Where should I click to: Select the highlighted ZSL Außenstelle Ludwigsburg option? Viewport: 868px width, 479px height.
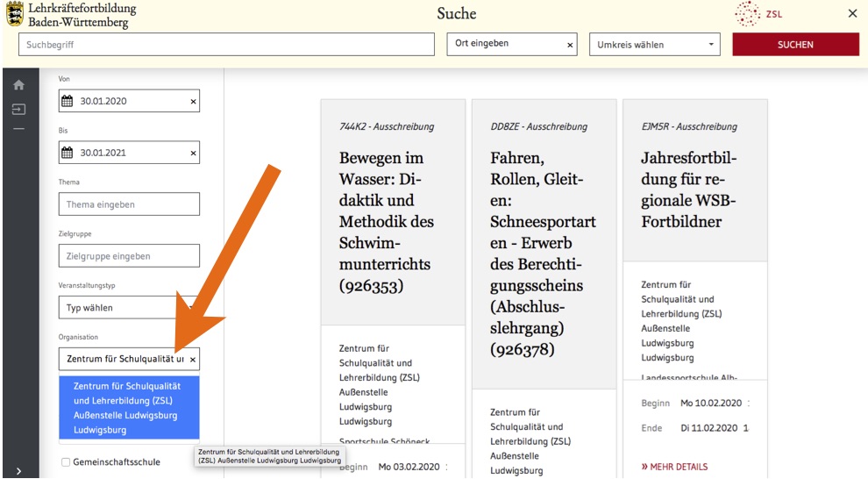point(128,408)
